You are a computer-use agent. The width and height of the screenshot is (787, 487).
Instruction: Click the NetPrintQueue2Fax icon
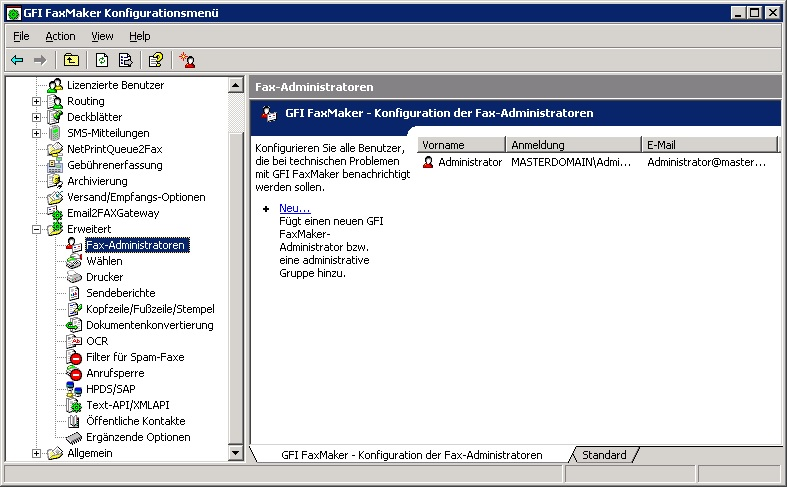click(55, 149)
